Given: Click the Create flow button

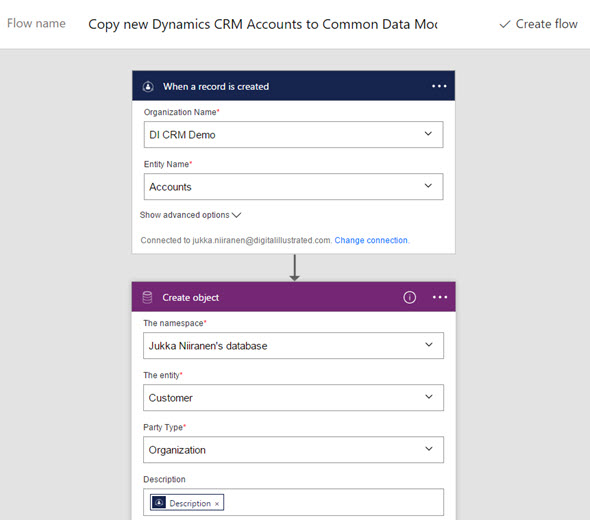Looking at the screenshot, I should click(x=538, y=24).
